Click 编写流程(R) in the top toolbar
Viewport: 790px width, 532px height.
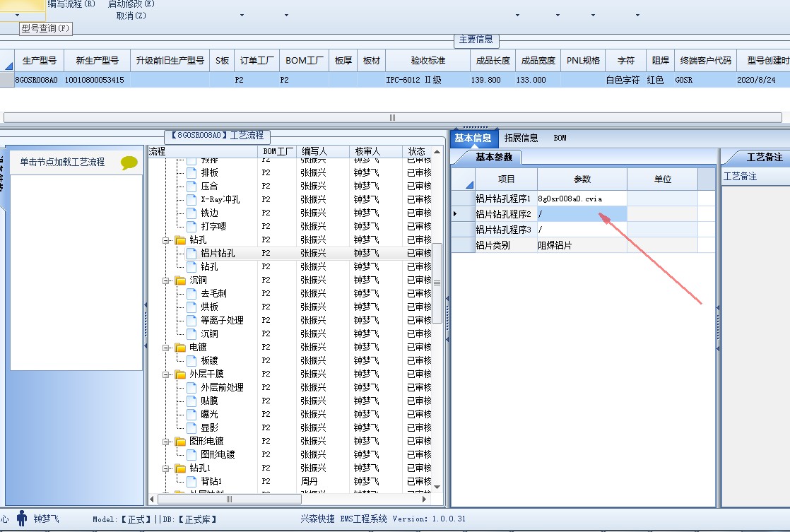click(71, 4)
